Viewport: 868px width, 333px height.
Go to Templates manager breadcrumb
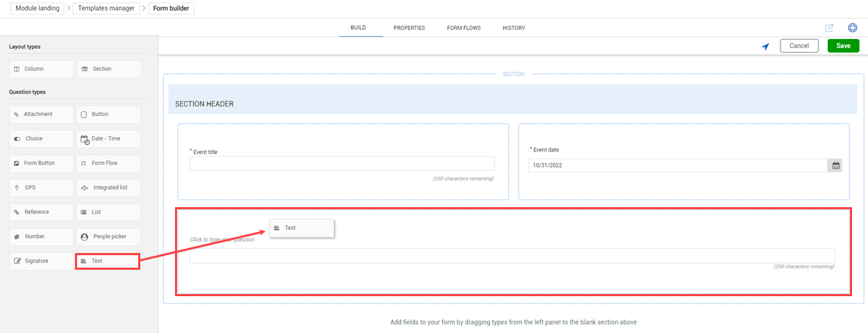(x=106, y=8)
